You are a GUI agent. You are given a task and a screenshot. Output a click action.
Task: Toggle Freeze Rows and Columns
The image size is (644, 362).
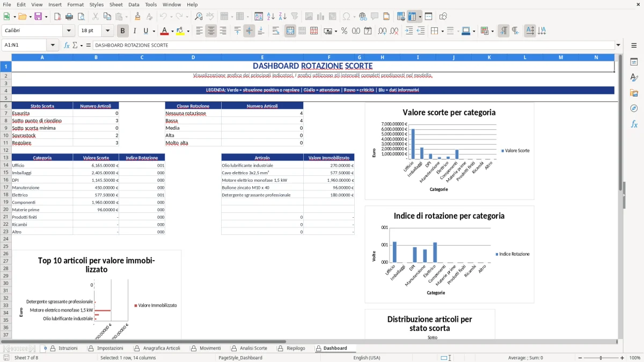[412, 17]
